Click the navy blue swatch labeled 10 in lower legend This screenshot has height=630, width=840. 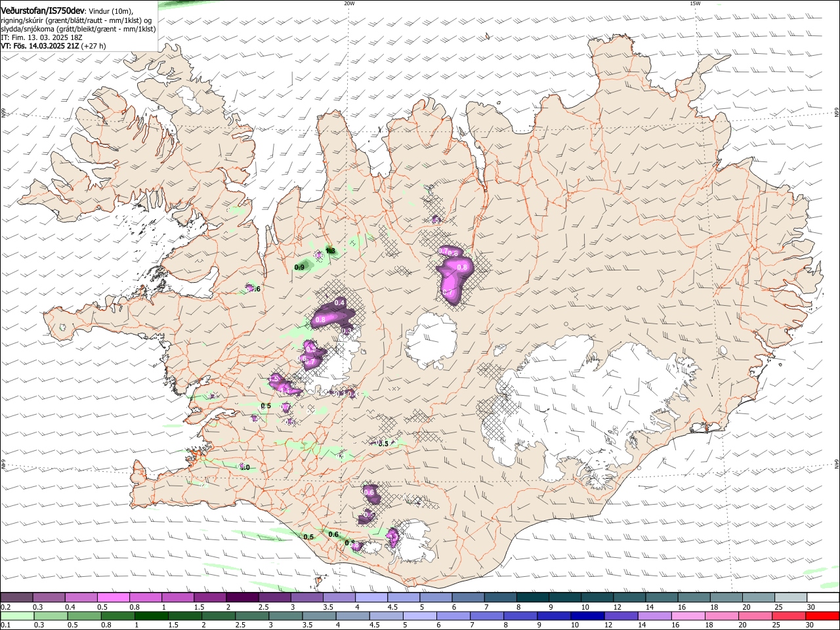pyautogui.click(x=588, y=616)
